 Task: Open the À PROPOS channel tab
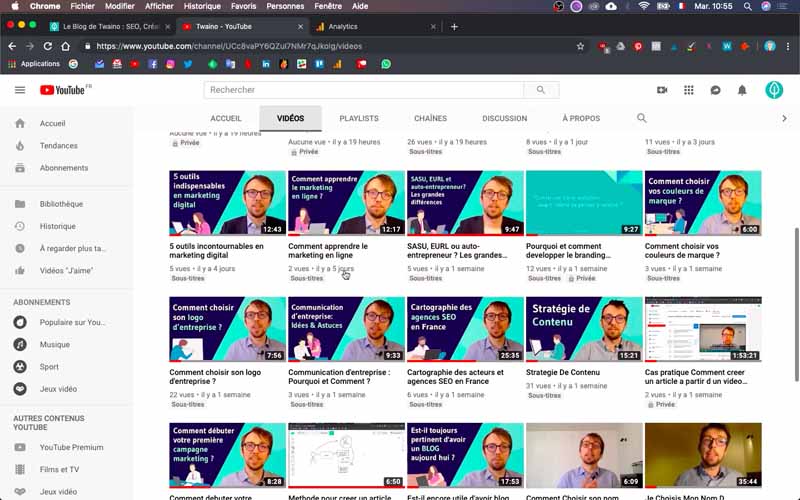(581, 118)
